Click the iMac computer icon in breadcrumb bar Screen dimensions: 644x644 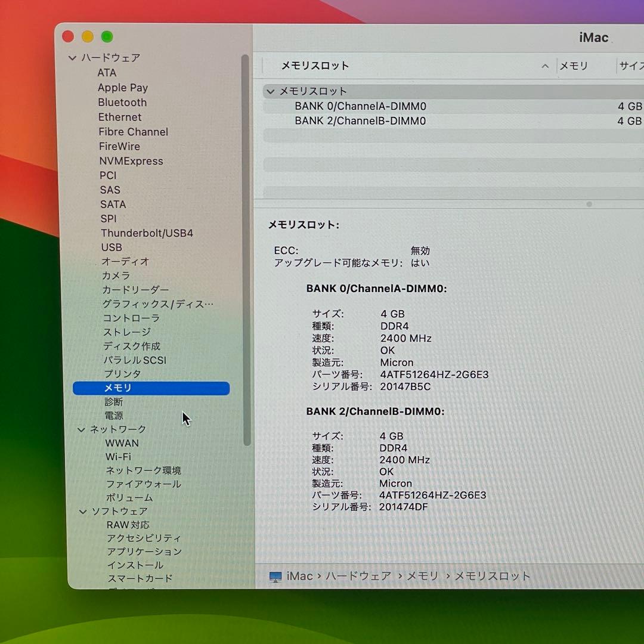(275, 576)
